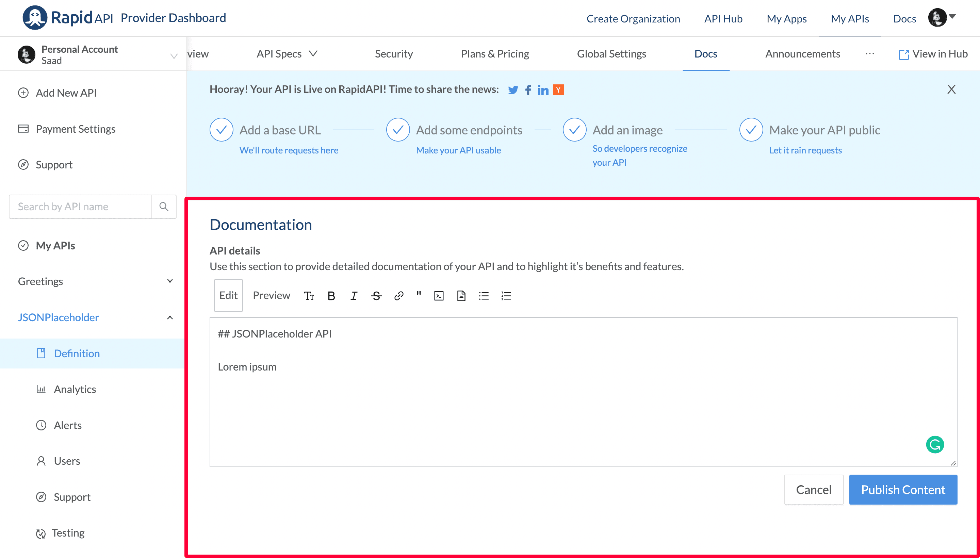Viewport: 980px width, 558px height.
Task: Go to API Hub
Action: [x=723, y=18]
